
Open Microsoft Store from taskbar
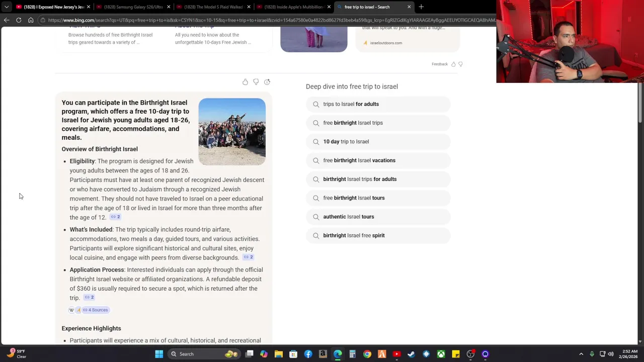pyautogui.click(x=293, y=354)
